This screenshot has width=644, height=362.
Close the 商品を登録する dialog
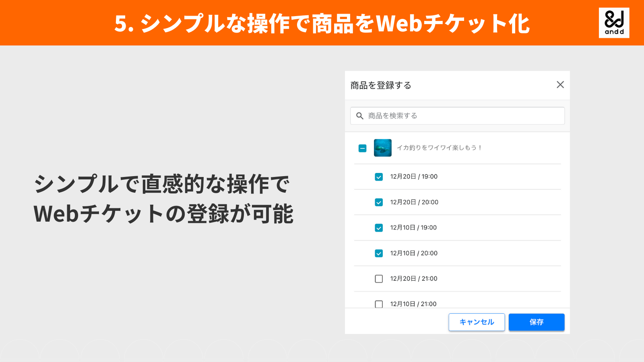point(560,85)
